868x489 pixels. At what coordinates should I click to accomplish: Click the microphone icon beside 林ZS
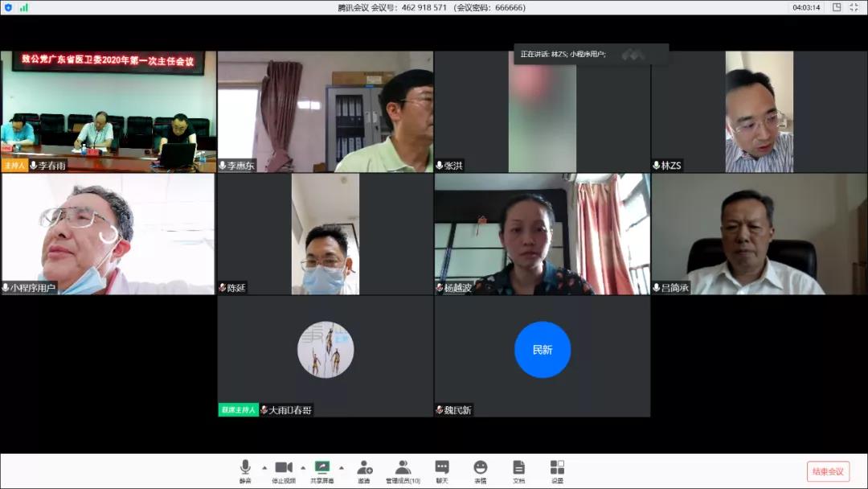(x=657, y=165)
